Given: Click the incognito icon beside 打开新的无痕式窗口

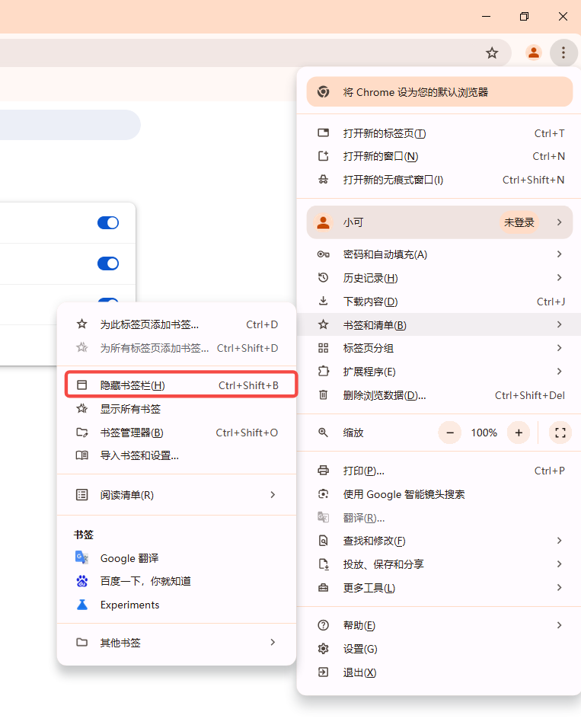Looking at the screenshot, I should [323, 180].
